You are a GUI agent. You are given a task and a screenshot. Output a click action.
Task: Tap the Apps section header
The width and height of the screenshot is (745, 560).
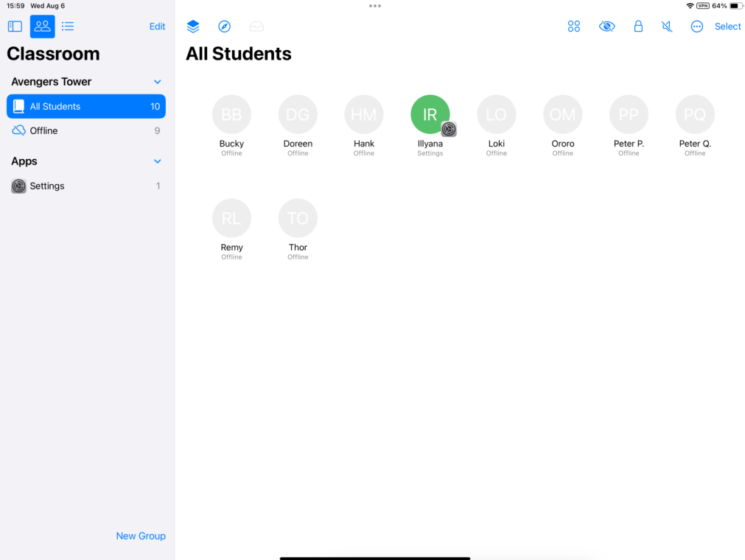pos(24,161)
